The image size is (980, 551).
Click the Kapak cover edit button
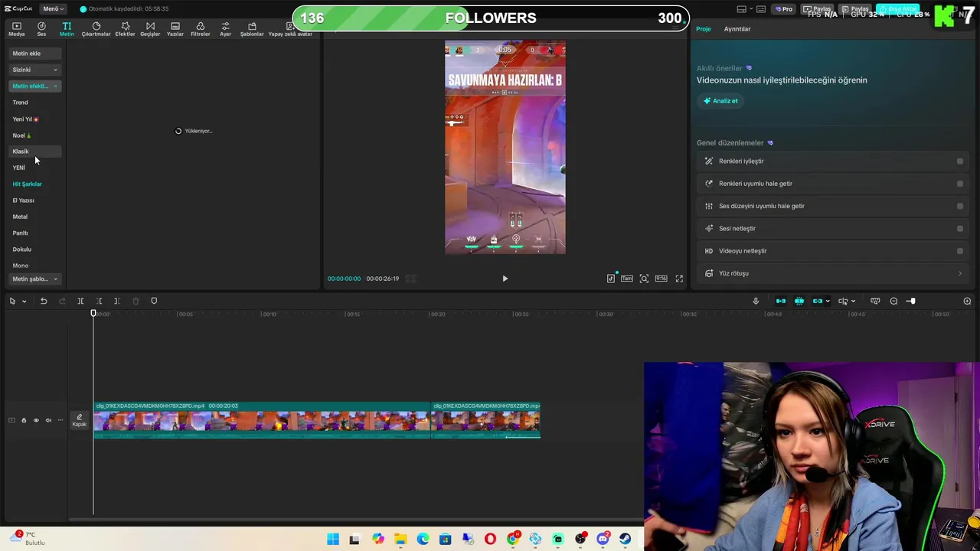tap(80, 420)
